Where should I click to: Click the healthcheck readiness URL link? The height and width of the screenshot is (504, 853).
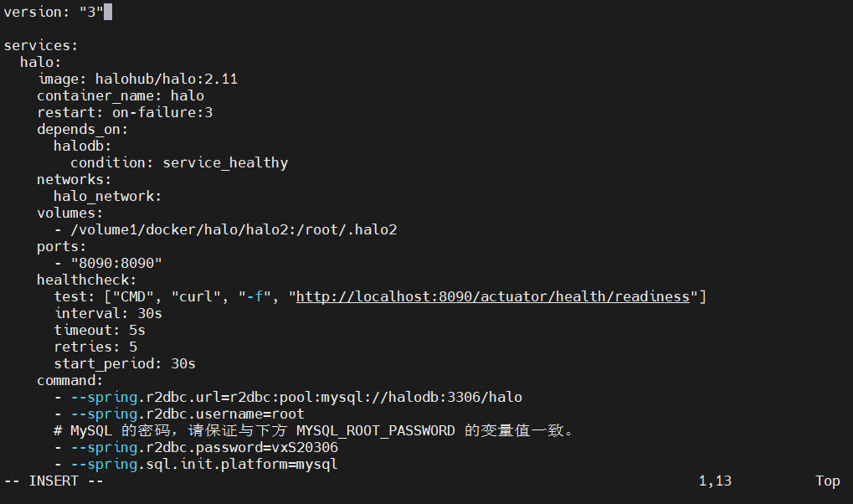pyautogui.click(x=493, y=296)
